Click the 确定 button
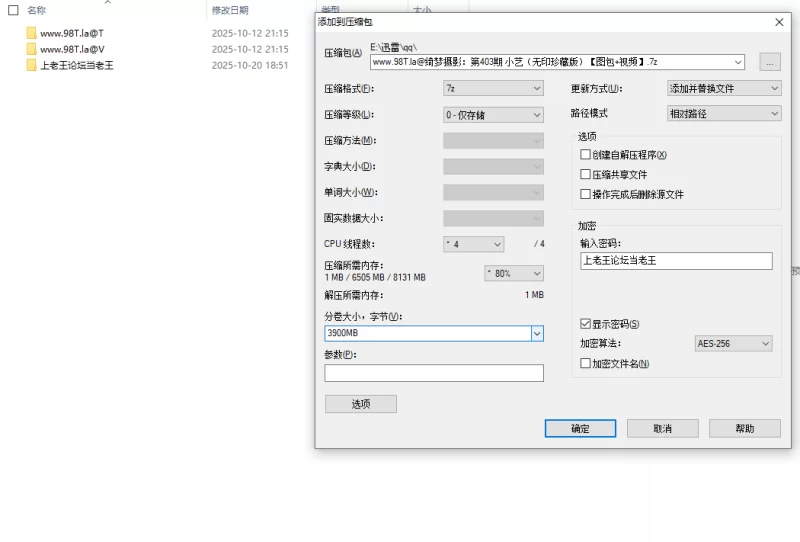This screenshot has width=800, height=542. click(580, 428)
